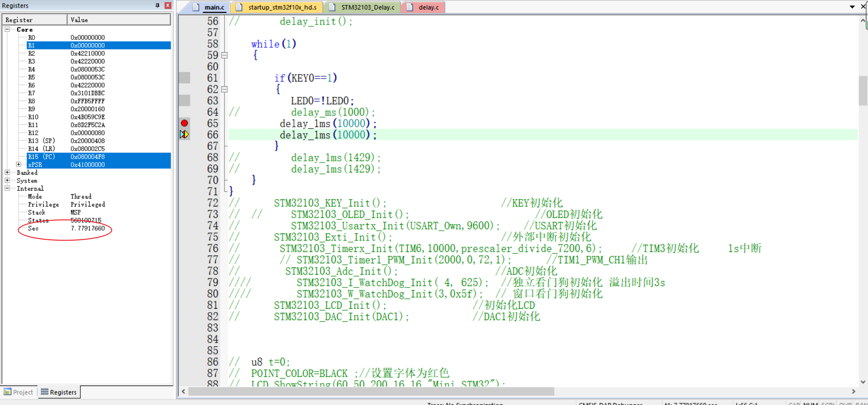Image resolution: width=868 pixels, height=405 pixels.
Task: Open the STM32103_Delay.c tab
Action: click(362, 7)
